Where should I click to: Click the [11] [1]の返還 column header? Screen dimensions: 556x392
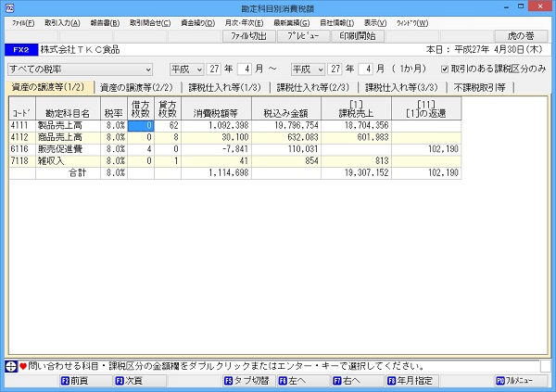(x=426, y=108)
